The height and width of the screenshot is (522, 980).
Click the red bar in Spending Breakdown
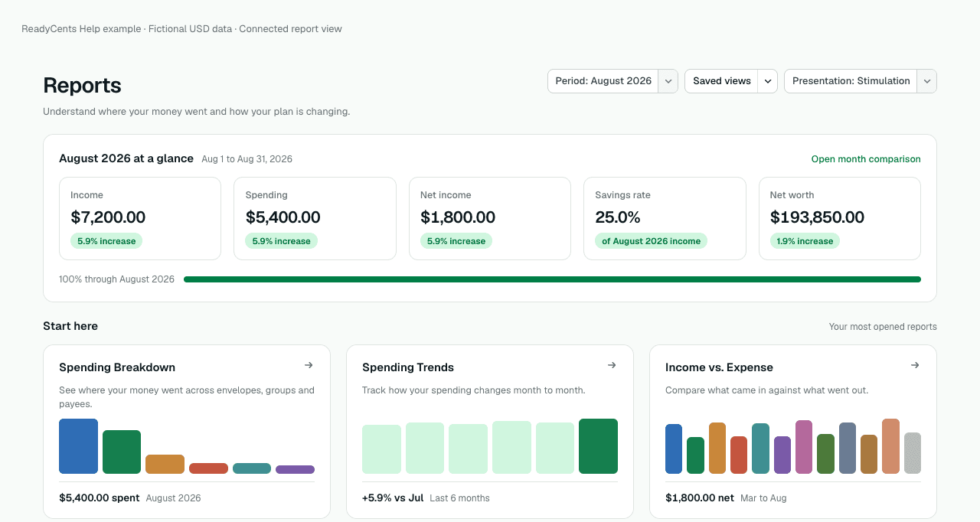(x=208, y=468)
